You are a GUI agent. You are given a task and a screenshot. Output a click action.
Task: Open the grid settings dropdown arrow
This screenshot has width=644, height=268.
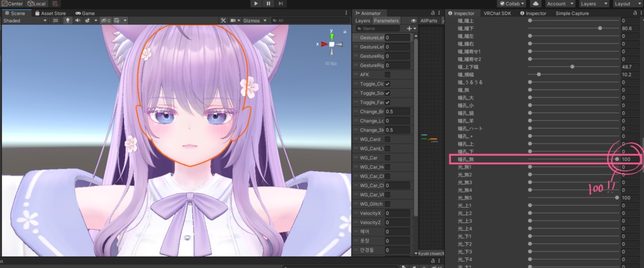click(125, 21)
